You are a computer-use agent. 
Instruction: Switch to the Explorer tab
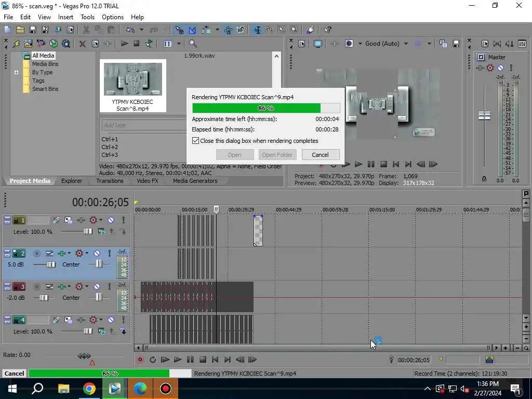click(x=72, y=181)
